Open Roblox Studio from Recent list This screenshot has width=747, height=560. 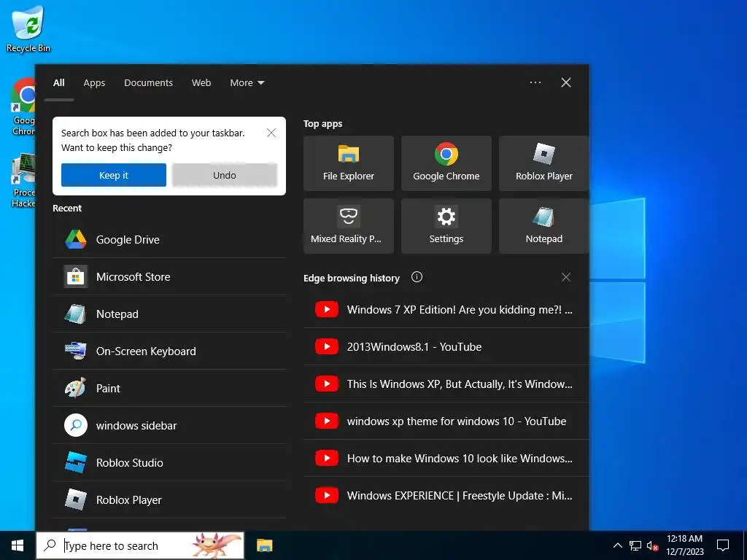click(x=169, y=462)
